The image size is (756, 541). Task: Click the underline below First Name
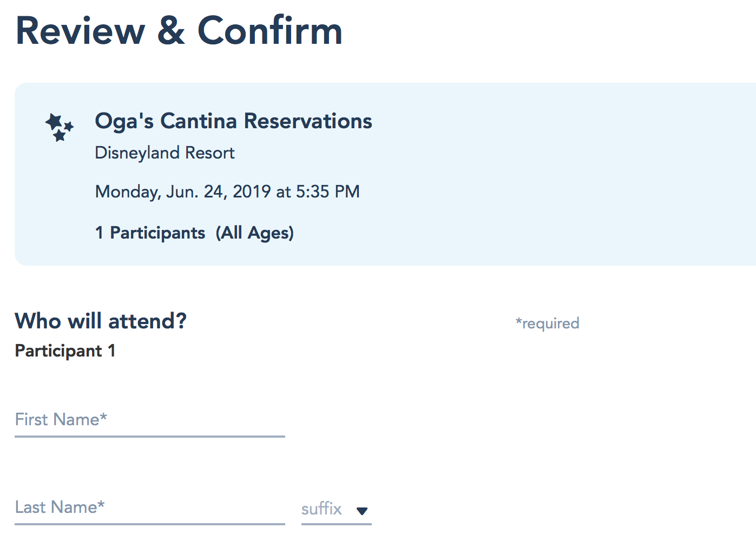(x=149, y=436)
